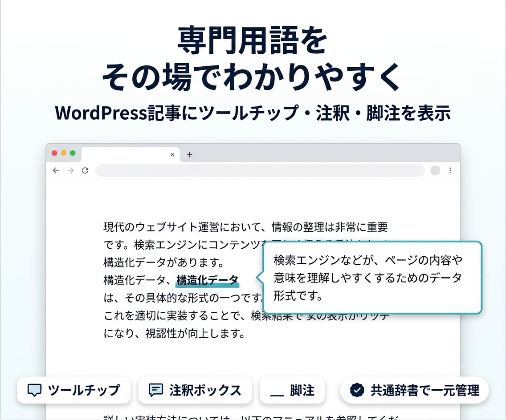Screen dimensions: 506x420
Task: Click the text 構造化データがあります。
Action: [x=163, y=262]
